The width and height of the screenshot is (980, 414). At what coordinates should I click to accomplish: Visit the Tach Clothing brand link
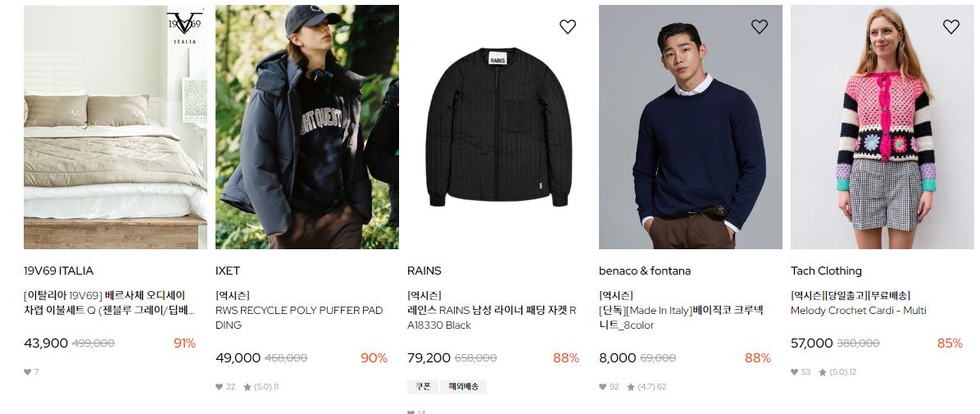click(x=826, y=271)
